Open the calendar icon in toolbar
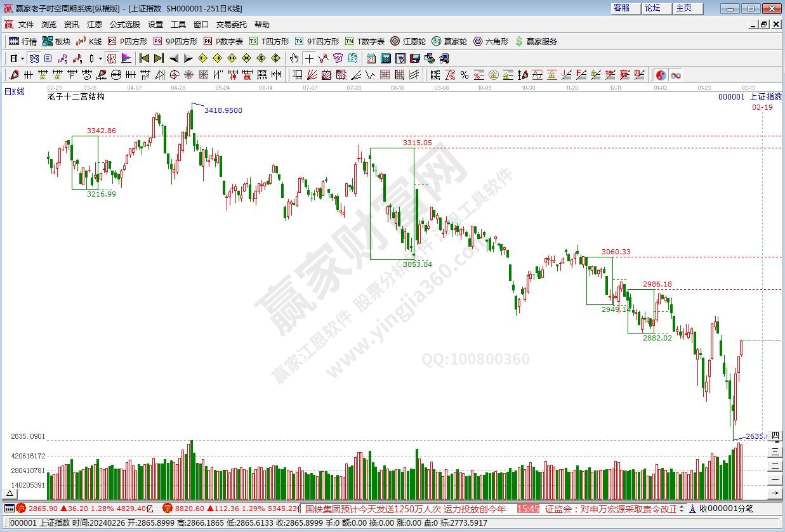The height and width of the screenshot is (532, 785). click(x=371, y=58)
